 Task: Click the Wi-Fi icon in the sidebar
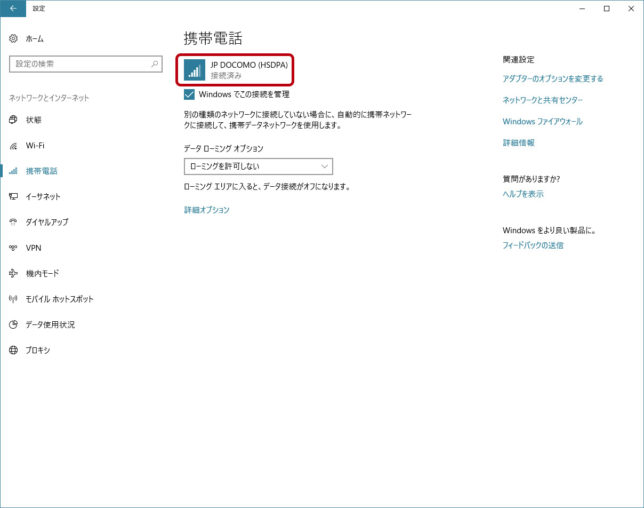(13, 145)
